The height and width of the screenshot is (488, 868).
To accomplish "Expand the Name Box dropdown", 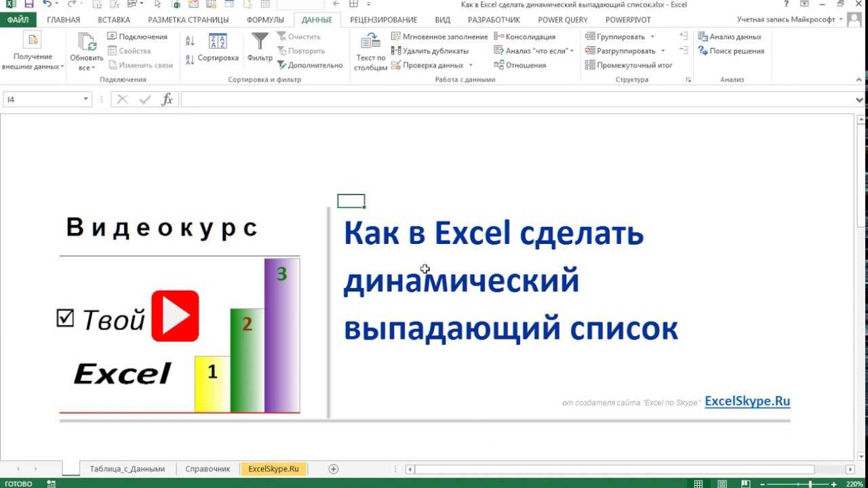I will tap(86, 100).
